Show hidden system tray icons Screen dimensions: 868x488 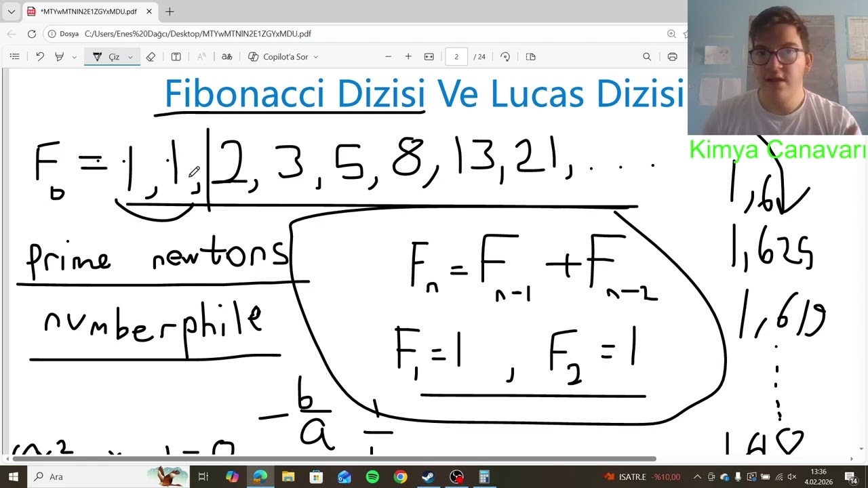[696, 476]
